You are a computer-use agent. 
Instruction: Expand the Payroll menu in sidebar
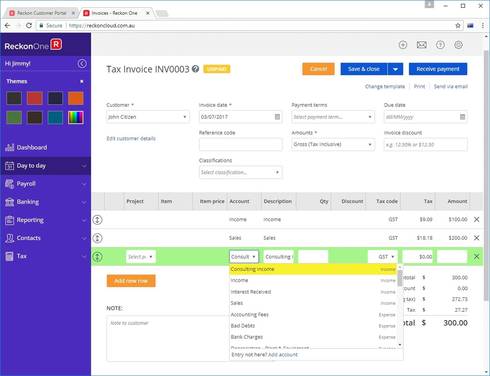(x=45, y=184)
